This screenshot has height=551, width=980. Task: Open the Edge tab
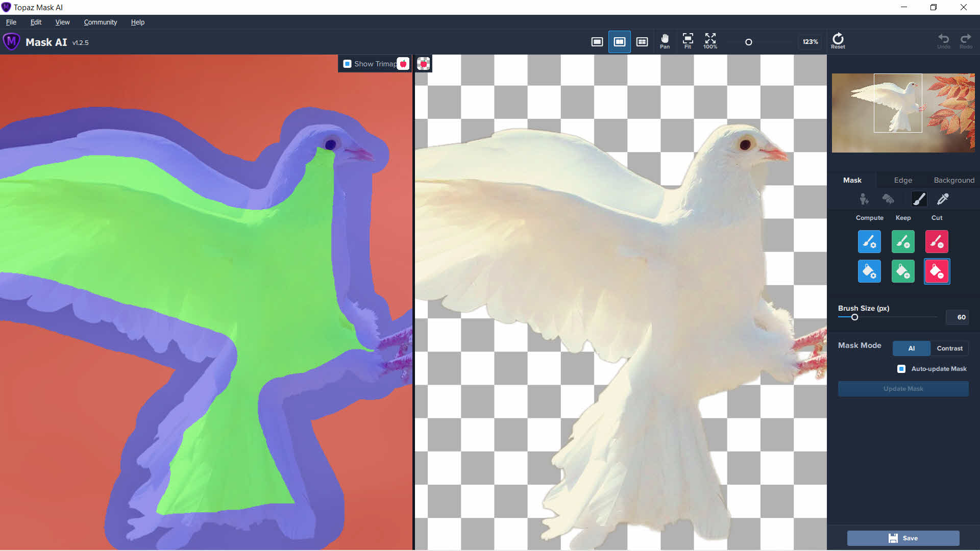pos(903,180)
